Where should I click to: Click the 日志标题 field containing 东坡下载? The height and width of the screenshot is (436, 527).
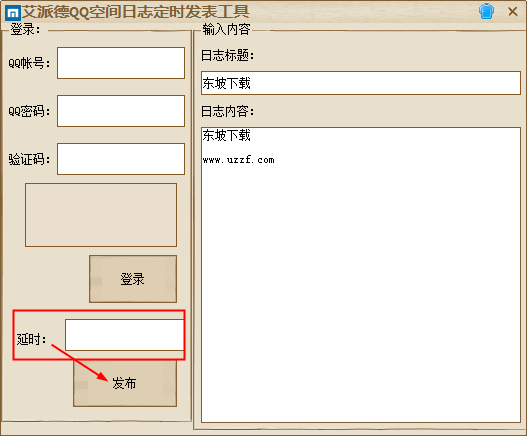[x=361, y=83]
